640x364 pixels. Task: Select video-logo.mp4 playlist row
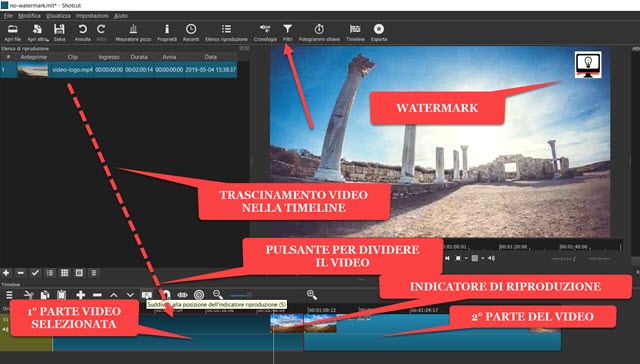[119, 70]
